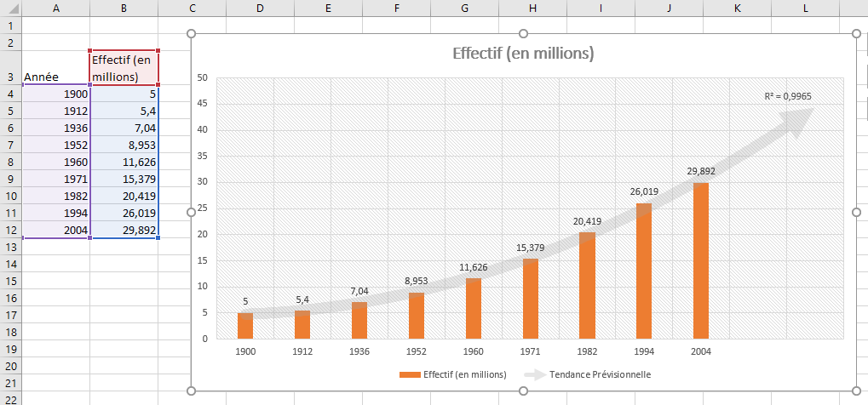Viewport: 868px width, 405px height.
Task: Click the R² = 0,9965 trendline label
Action: (x=788, y=96)
